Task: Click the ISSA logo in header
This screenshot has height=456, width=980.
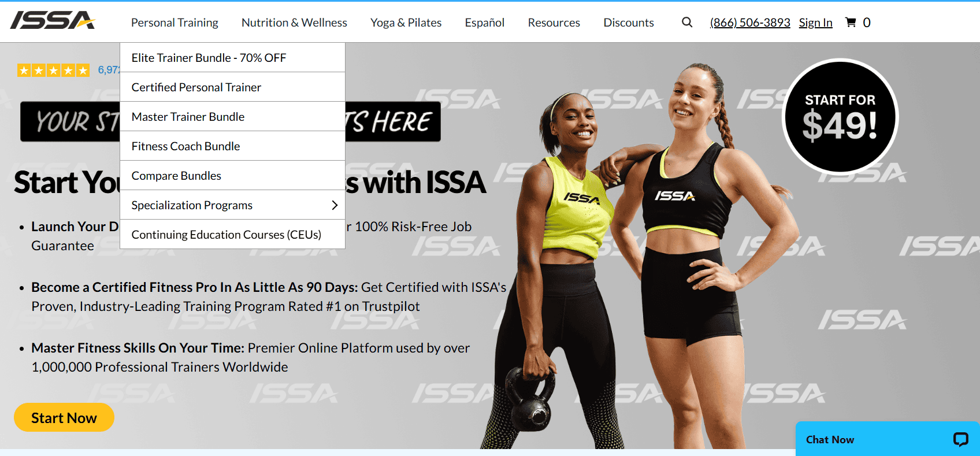Action: pyautogui.click(x=53, y=21)
